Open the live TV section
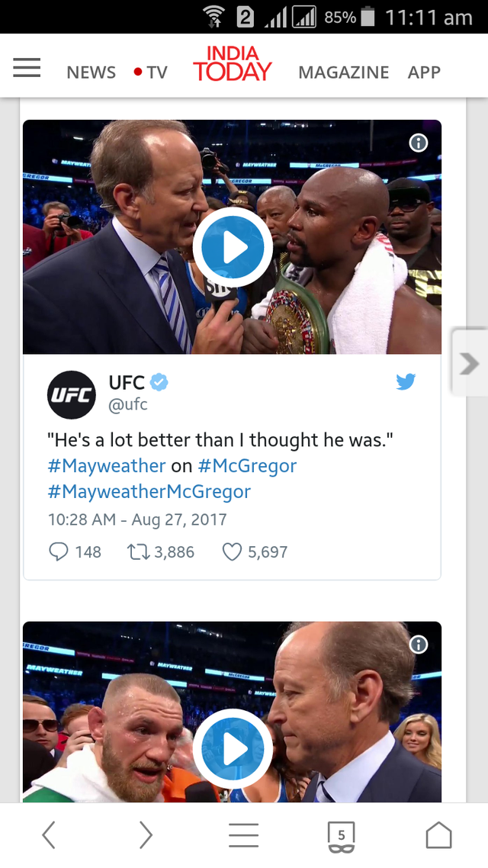Viewport: 488px width, 868px height. coord(150,72)
